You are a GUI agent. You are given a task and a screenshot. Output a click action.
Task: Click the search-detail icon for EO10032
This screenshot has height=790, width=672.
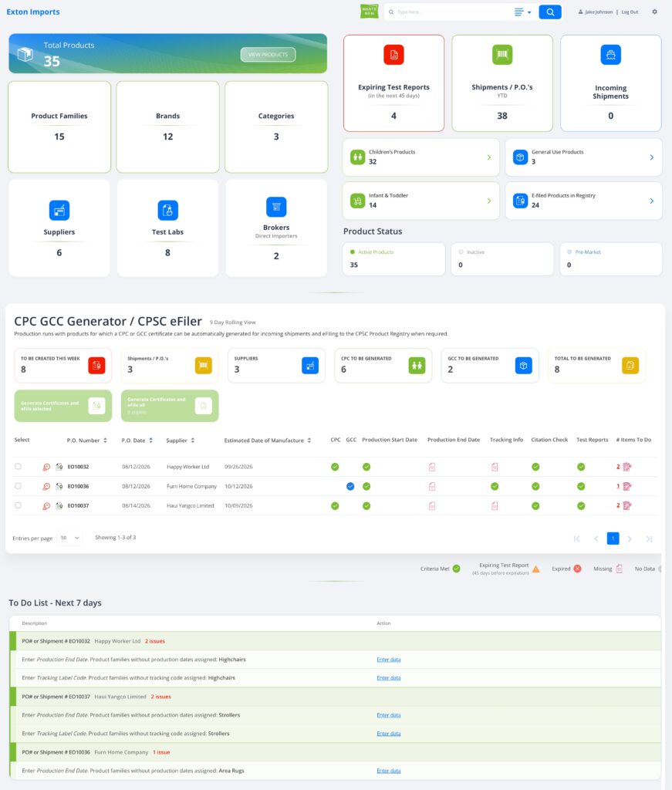(46, 467)
